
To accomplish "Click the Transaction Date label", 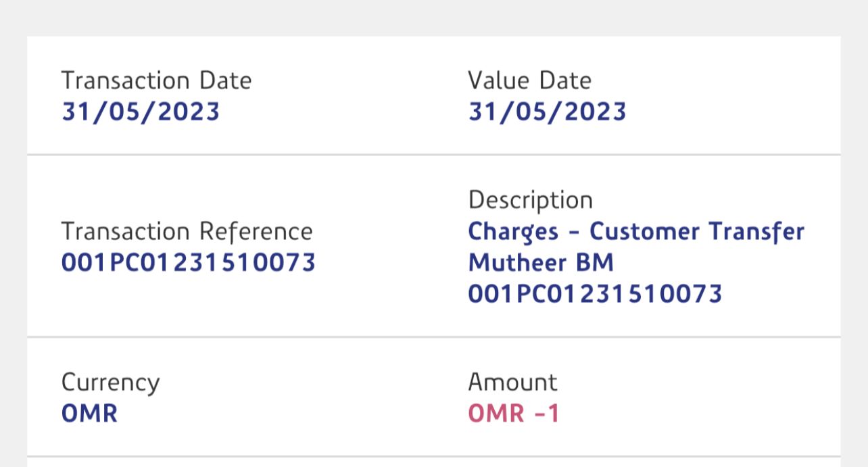I will (156, 80).
